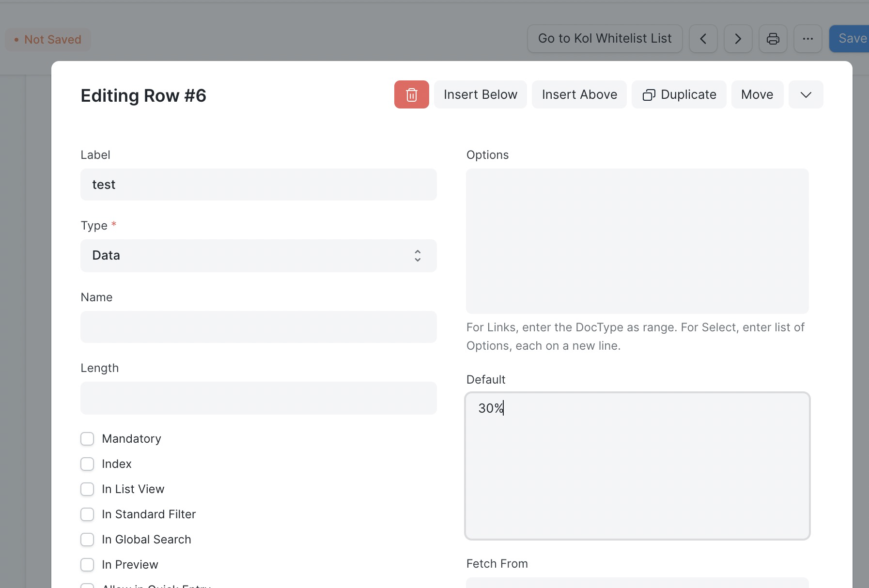Click the Insert Below button
The height and width of the screenshot is (588, 869).
480,94
